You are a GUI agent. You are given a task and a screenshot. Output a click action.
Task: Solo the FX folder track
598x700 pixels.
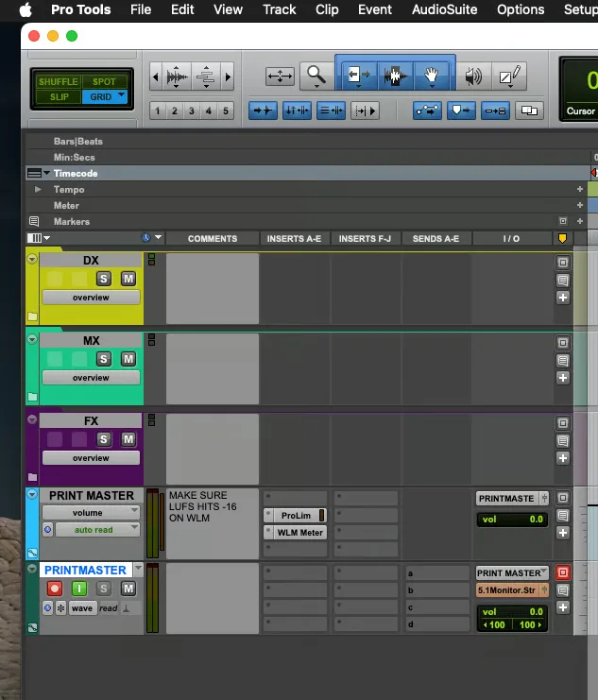point(104,439)
